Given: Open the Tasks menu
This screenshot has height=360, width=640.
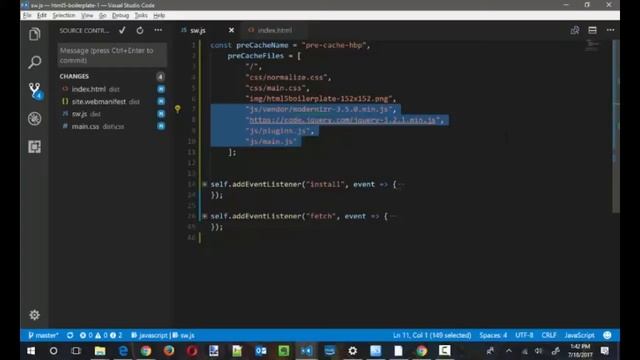Looking at the screenshot, I should tap(141, 16).
